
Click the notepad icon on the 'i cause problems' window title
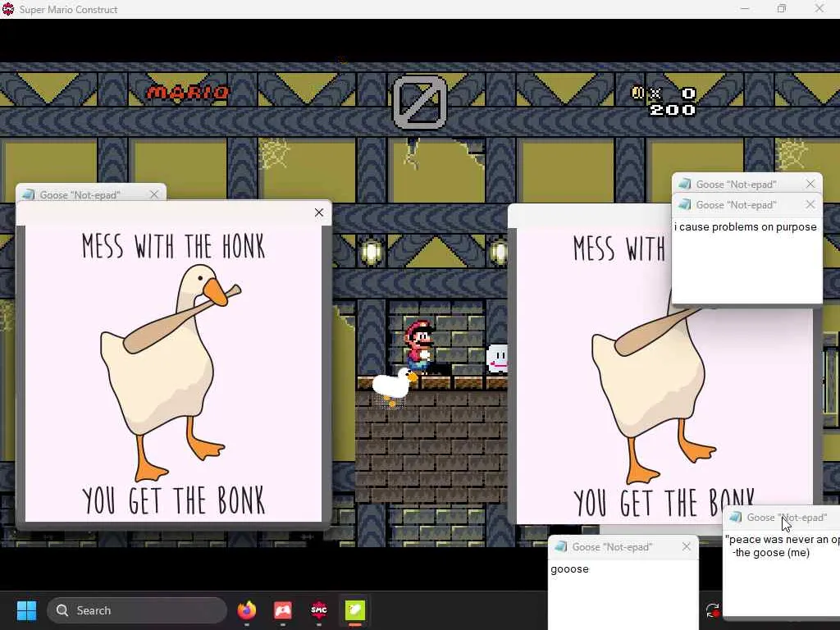pos(684,204)
